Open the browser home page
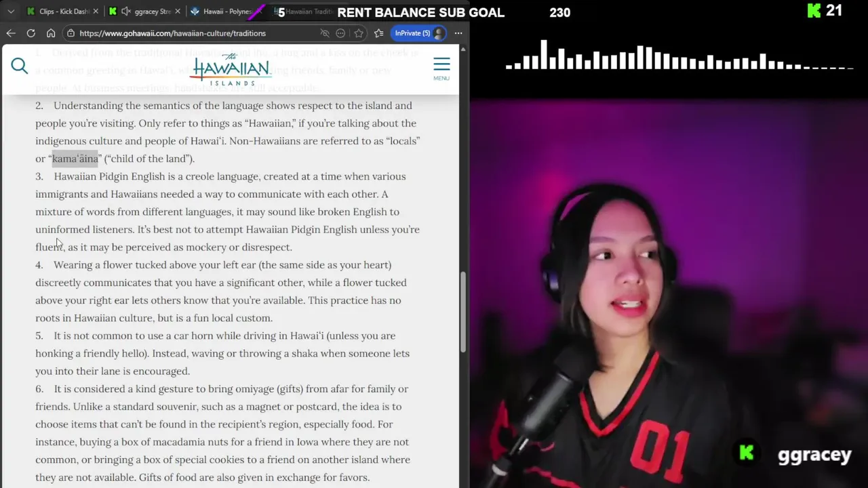868x488 pixels. [x=51, y=33]
